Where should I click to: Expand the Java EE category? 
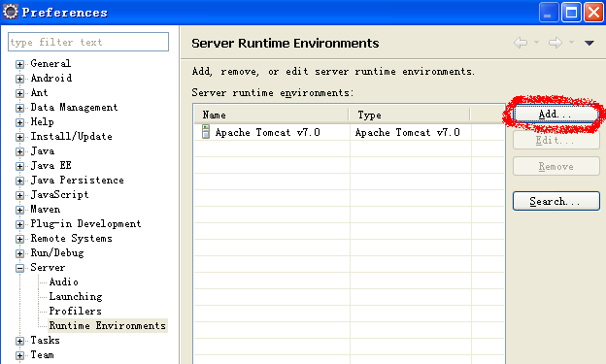19,166
